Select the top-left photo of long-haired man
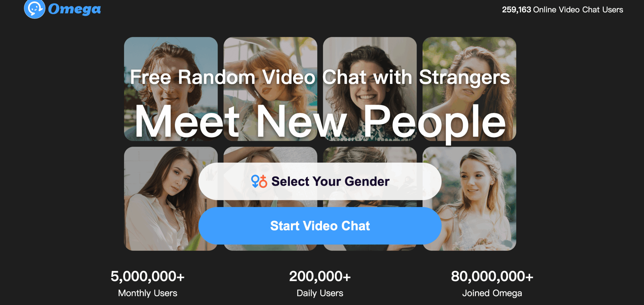The width and height of the screenshot is (644, 305). point(171,89)
